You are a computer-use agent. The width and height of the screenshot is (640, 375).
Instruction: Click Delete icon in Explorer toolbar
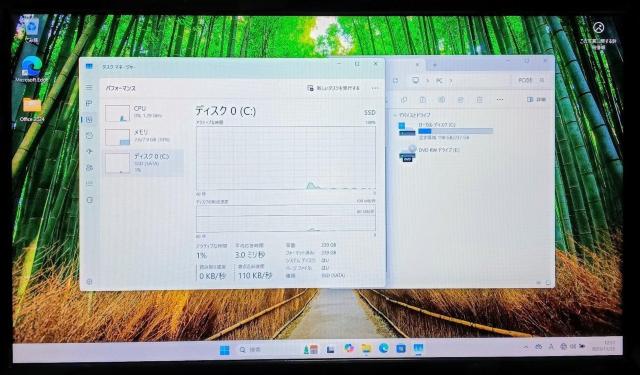point(480,100)
